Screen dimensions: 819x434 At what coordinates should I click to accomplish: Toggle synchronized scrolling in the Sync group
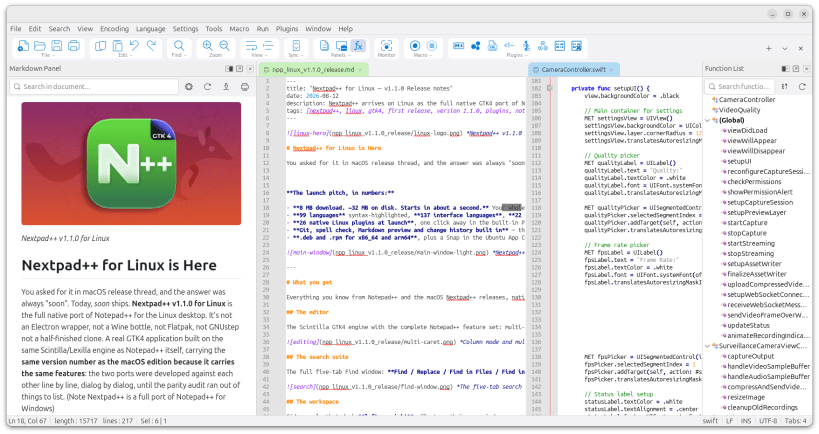pos(296,46)
